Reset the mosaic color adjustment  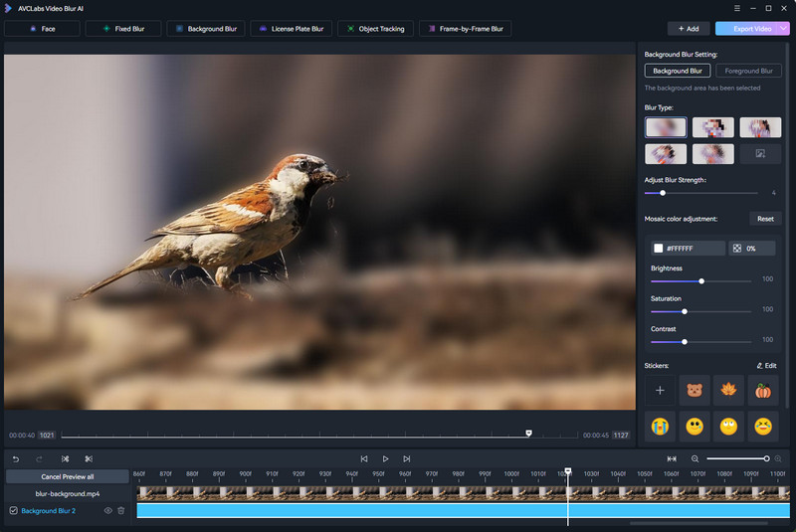tap(765, 219)
